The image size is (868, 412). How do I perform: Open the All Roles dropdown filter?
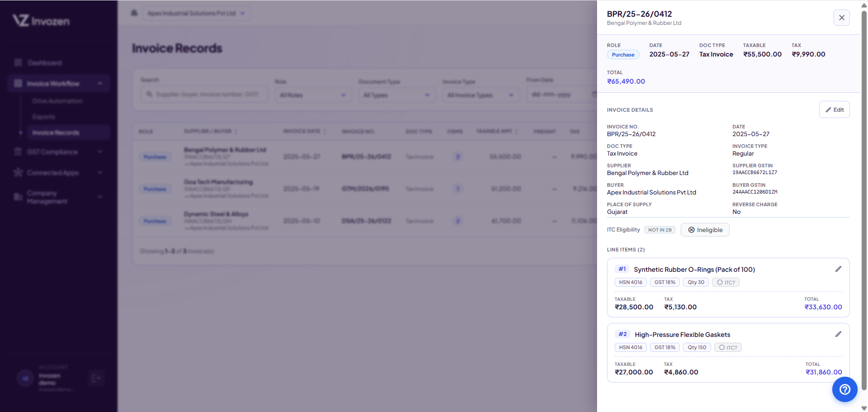[x=313, y=95]
